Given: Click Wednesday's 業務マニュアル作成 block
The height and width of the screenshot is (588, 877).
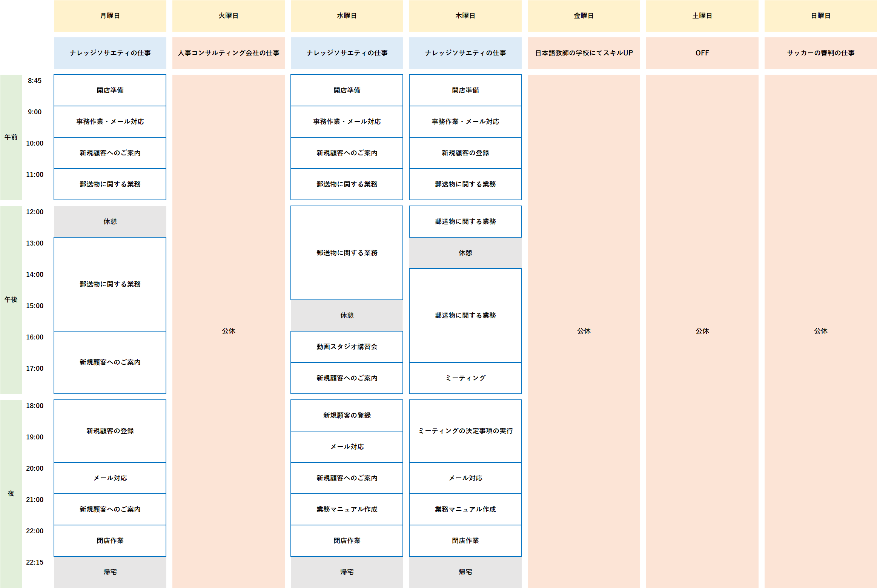Looking at the screenshot, I should (347, 509).
